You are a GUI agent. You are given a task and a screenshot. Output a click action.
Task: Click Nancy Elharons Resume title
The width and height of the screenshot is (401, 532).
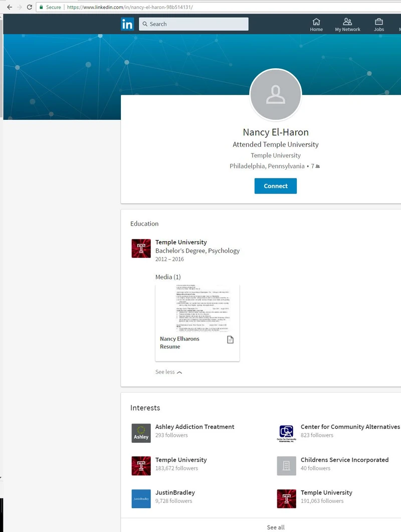[179, 342]
